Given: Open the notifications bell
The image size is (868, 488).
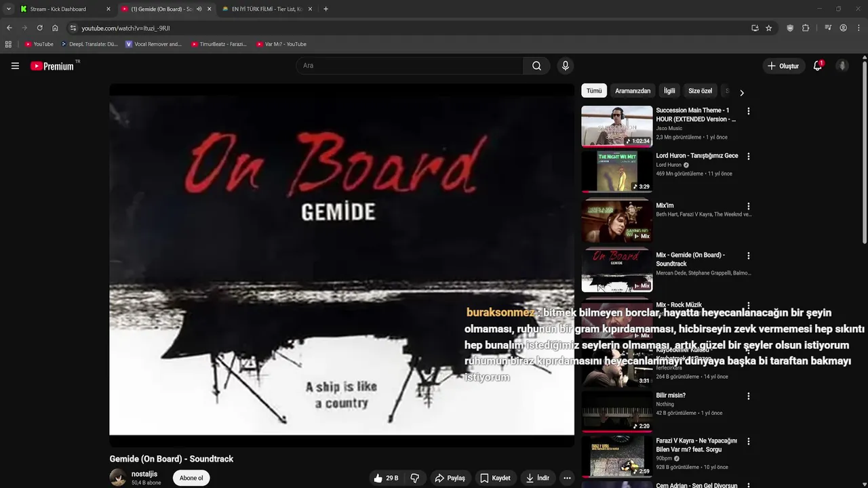Looking at the screenshot, I should pyautogui.click(x=818, y=66).
